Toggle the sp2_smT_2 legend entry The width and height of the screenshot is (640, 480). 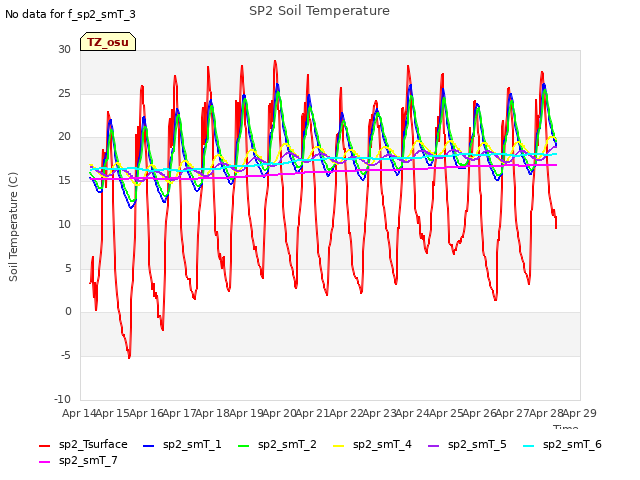(277, 444)
